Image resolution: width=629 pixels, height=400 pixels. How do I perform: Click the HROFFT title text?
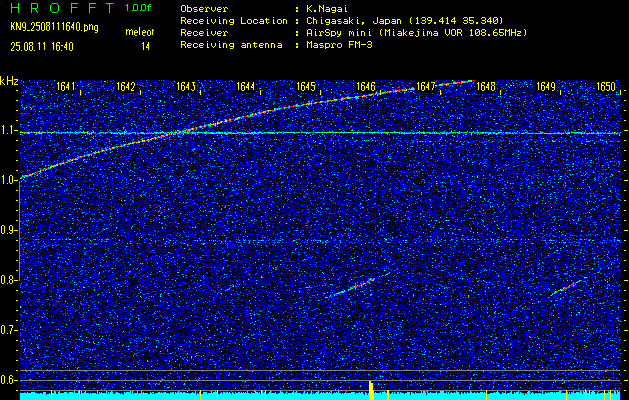62,8
